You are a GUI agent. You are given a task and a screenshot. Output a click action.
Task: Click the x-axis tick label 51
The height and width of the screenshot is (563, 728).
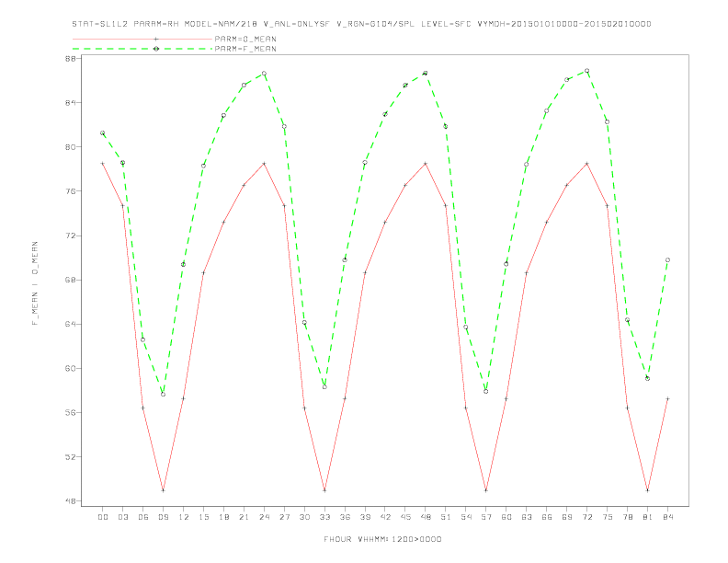coord(446,517)
